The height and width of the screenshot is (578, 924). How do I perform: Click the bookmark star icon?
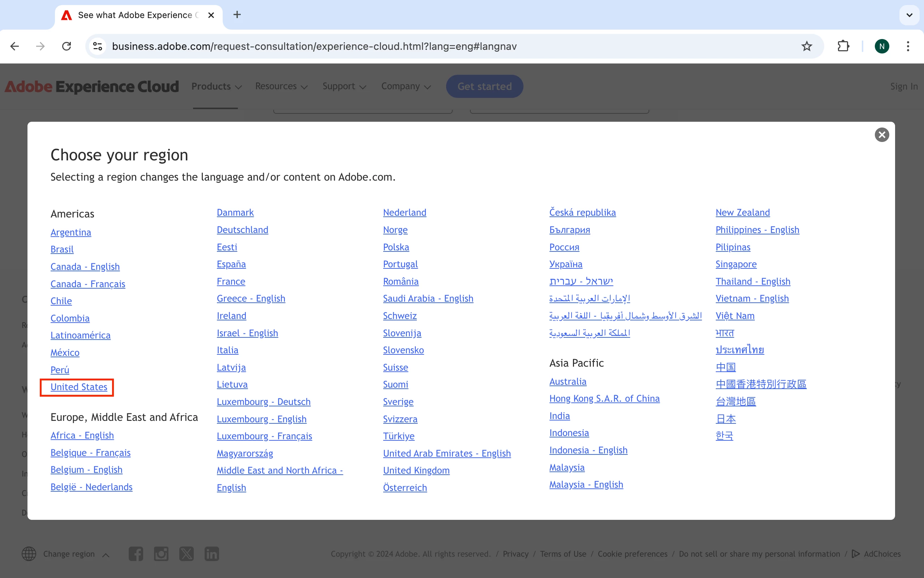[806, 46]
